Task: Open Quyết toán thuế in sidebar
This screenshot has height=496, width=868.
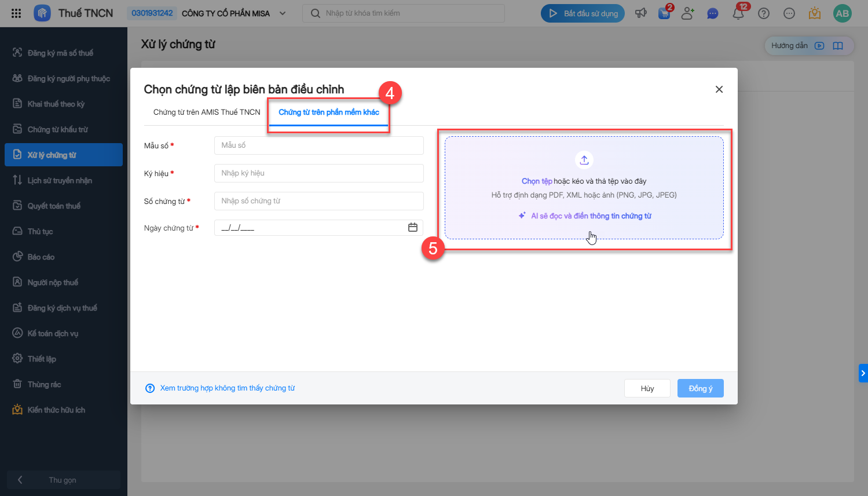Action: (54, 206)
